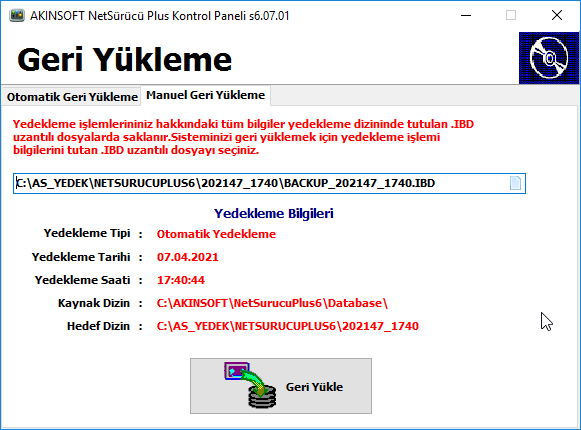Click the CD disc logo image
This screenshot has width=581, height=430.
coord(549,58)
